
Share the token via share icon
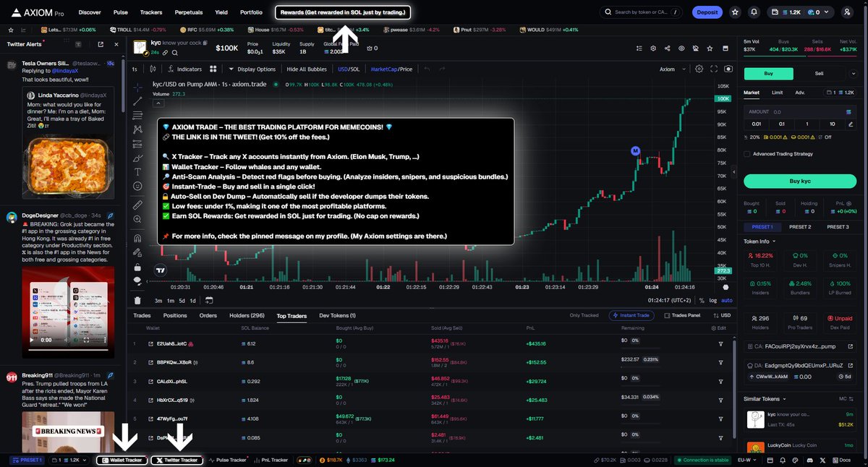(666, 48)
